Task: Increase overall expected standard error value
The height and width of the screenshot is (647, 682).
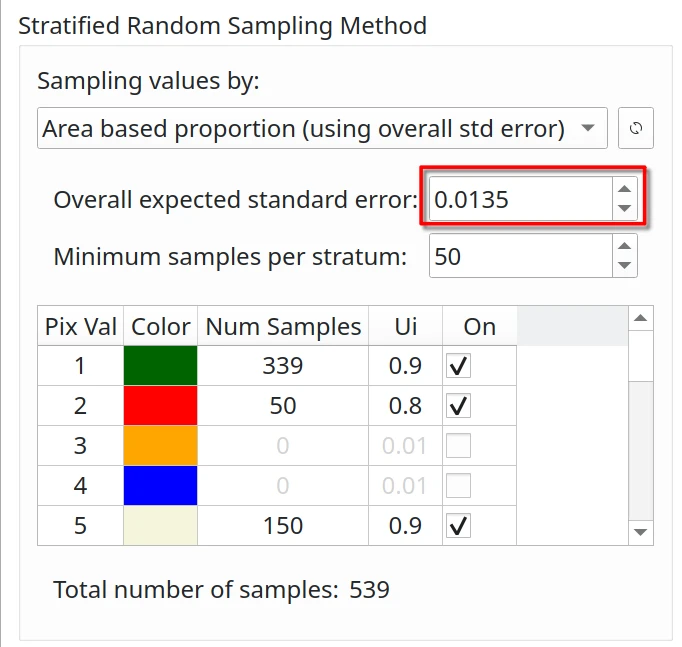Action: (x=624, y=189)
